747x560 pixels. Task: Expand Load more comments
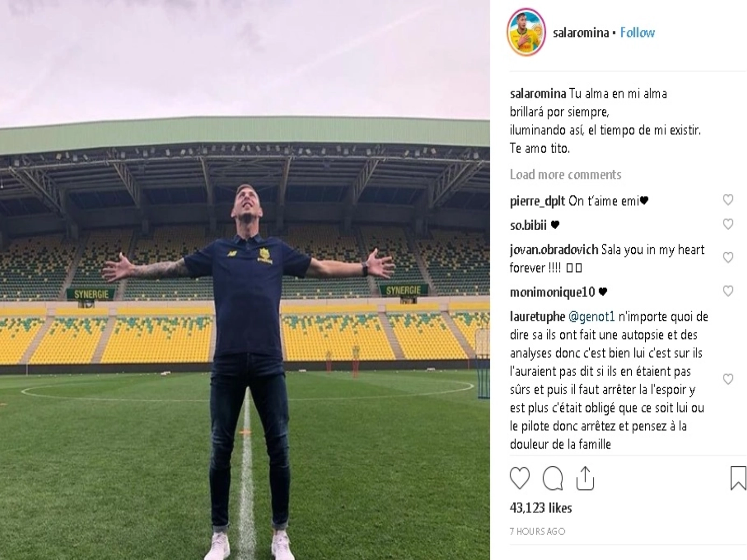(x=565, y=175)
